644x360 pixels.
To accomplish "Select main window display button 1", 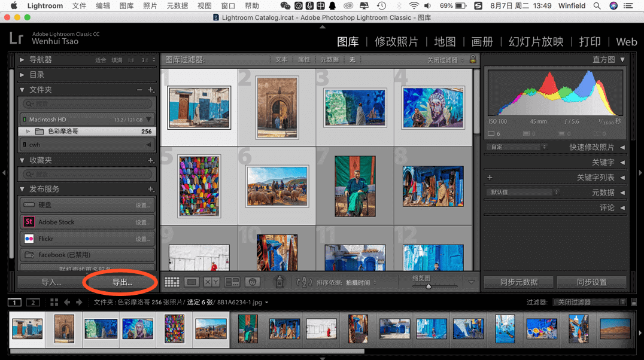I will click(x=14, y=303).
